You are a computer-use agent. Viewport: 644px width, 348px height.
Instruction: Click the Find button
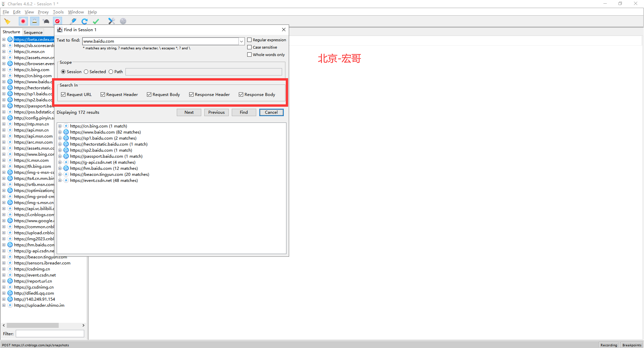[x=244, y=112]
